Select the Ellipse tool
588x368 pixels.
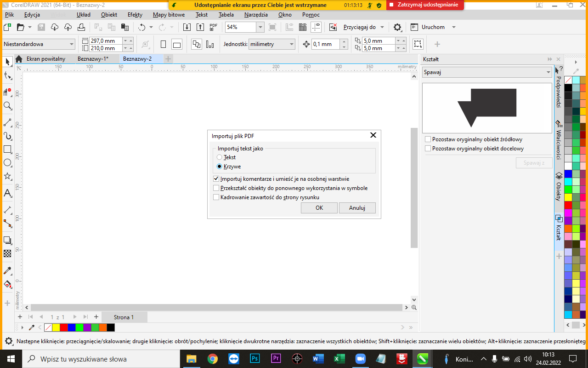coord(7,163)
